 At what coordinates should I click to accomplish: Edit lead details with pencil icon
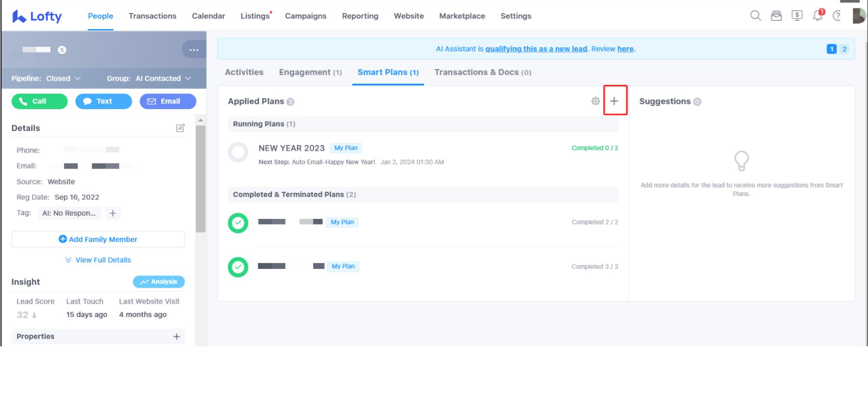pyautogui.click(x=180, y=128)
